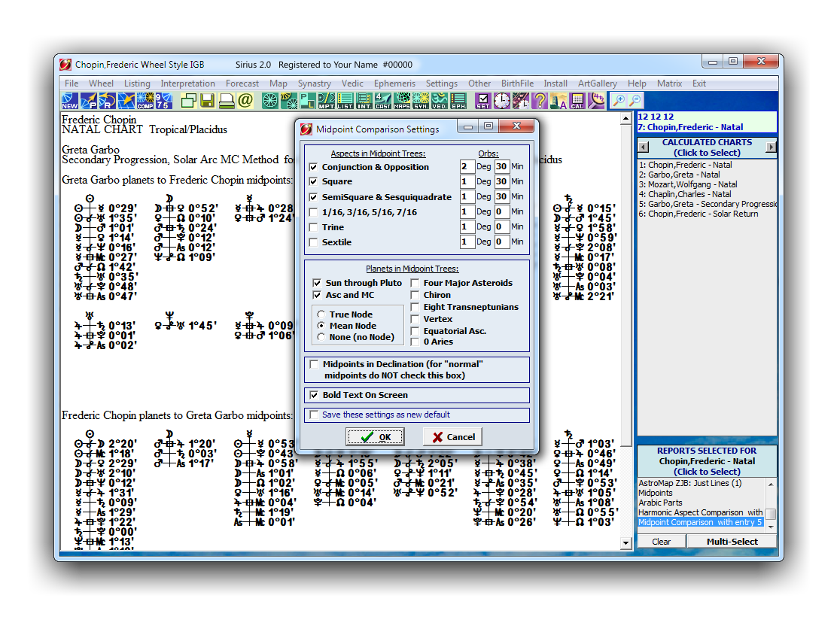Click the clock icon in toolbar
837x644 pixels.
502,101
